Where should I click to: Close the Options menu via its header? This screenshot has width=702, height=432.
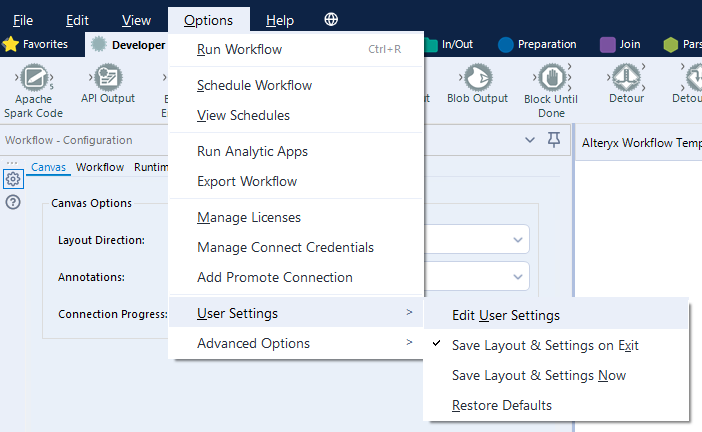209,20
